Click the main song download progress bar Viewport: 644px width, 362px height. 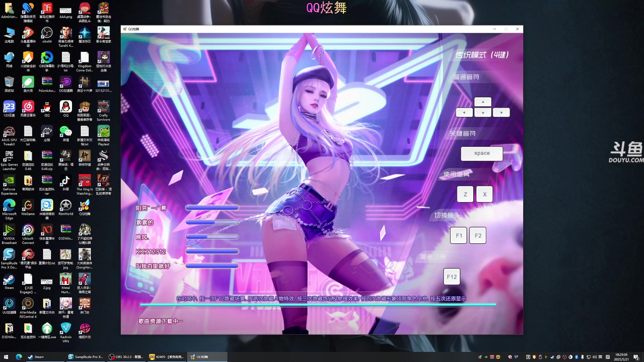click(318, 305)
